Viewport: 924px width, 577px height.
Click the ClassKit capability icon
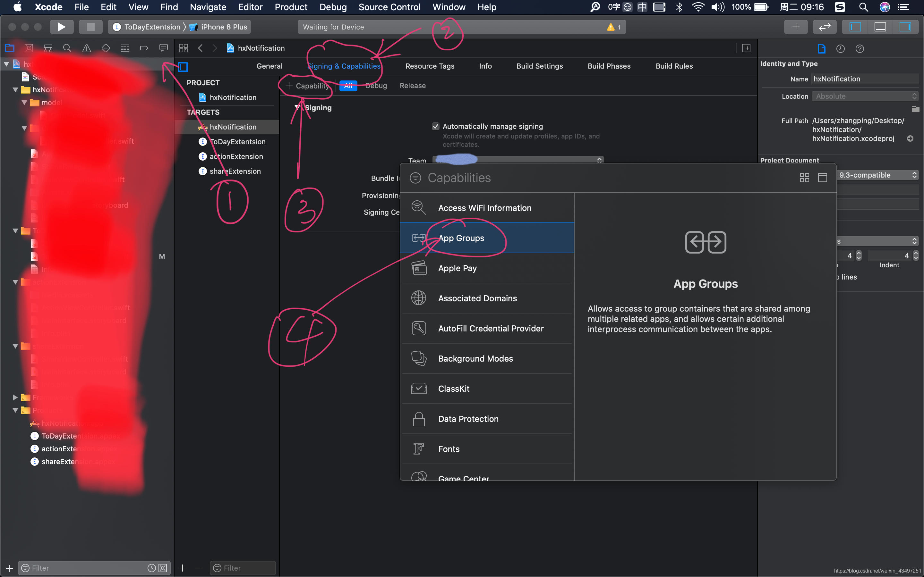418,388
